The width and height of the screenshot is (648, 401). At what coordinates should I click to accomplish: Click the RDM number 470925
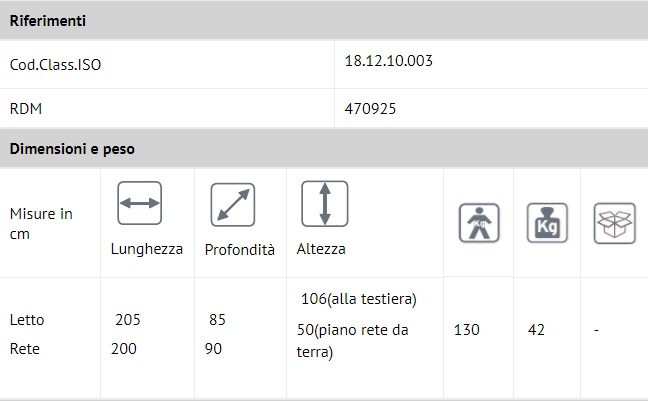tap(370, 108)
